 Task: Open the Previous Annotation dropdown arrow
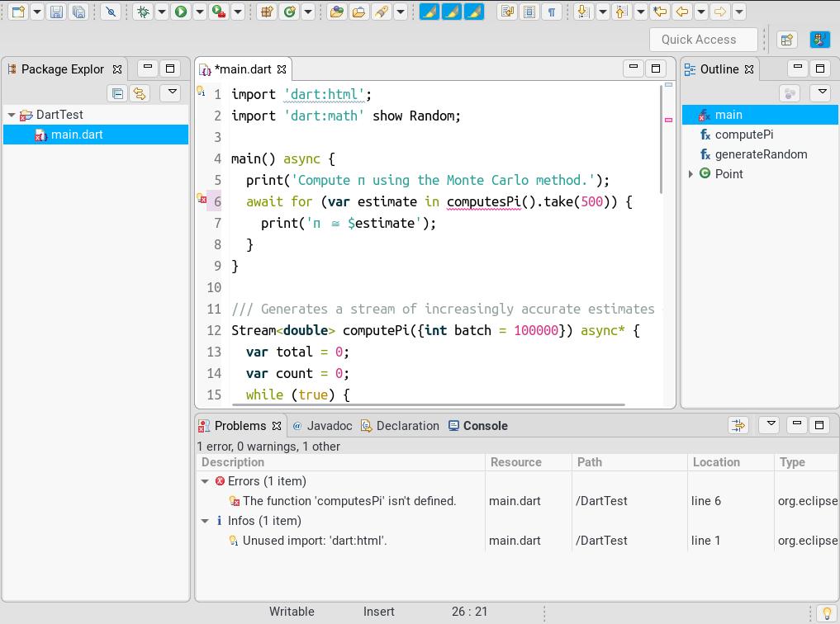point(641,12)
